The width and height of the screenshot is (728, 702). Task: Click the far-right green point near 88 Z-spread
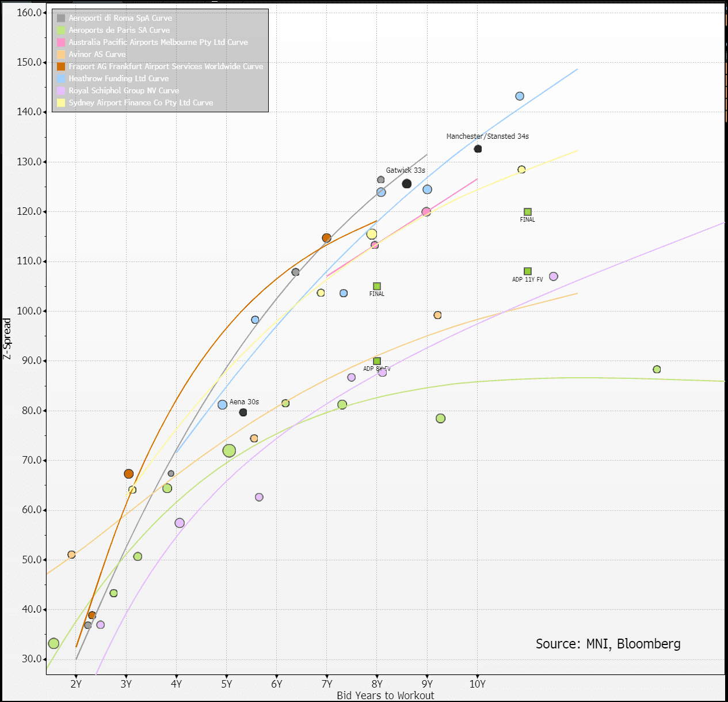tap(657, 369)
